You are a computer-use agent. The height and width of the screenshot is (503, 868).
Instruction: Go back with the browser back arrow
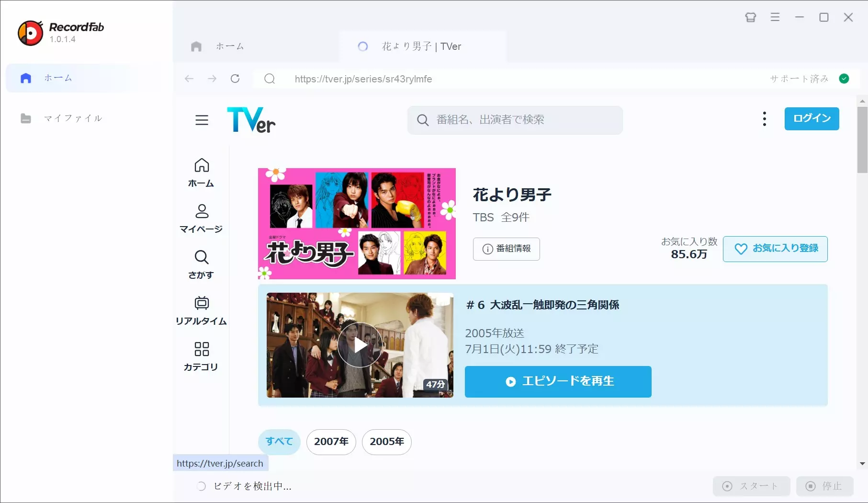(x=189, y=79)
